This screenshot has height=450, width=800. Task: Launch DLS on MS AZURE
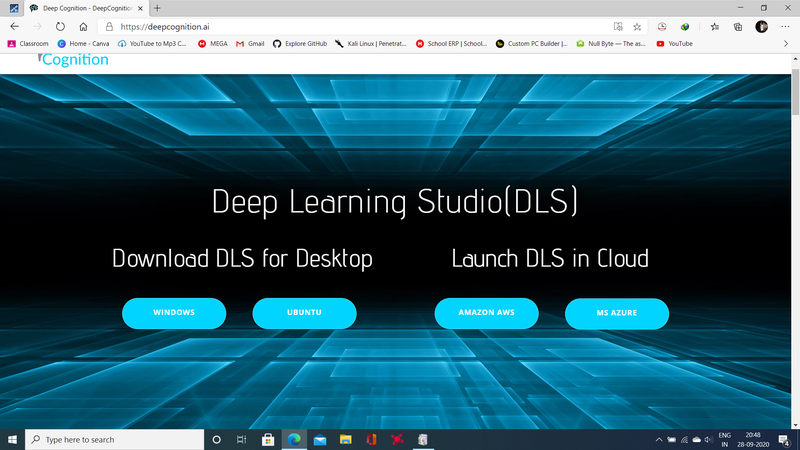click(617, 313)
